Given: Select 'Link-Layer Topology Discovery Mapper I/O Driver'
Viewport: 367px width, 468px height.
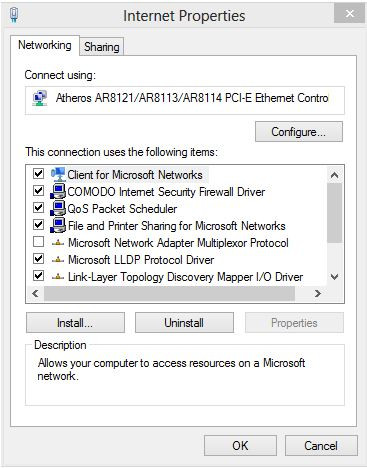Looking at the screenshot, I should [185, 277].
